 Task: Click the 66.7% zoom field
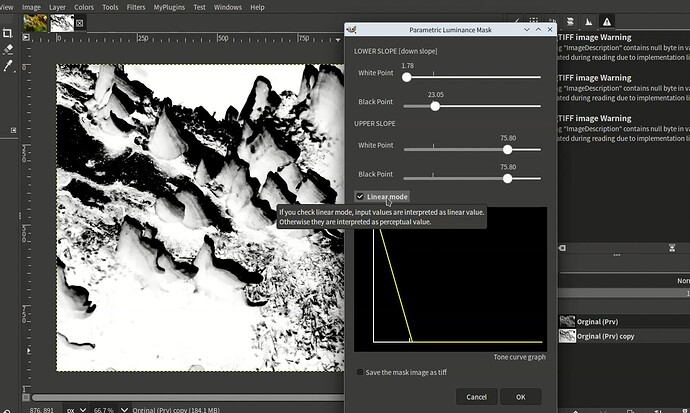(104, 409)
